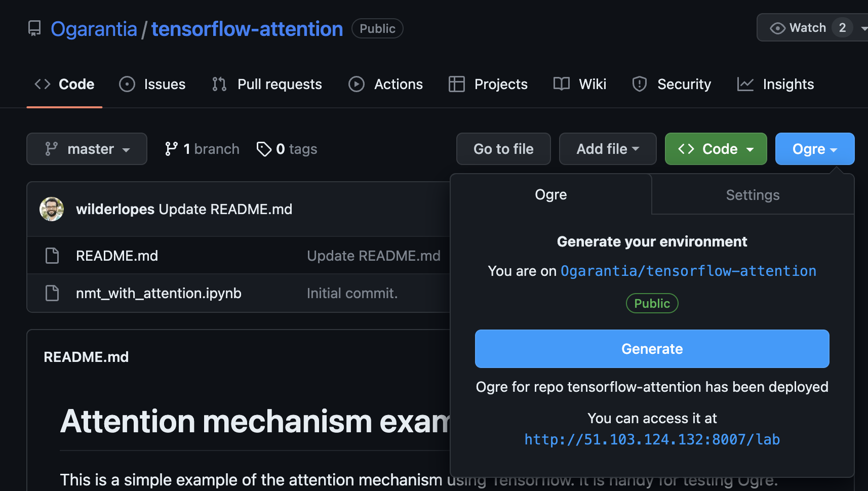
Task: Open README.md row's commit message link
Action: (x=374, y=256)
